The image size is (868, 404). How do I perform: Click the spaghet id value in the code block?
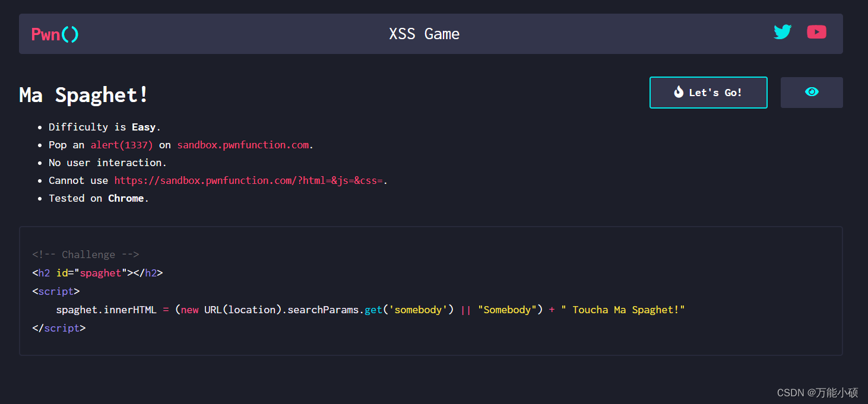[100, 273]
